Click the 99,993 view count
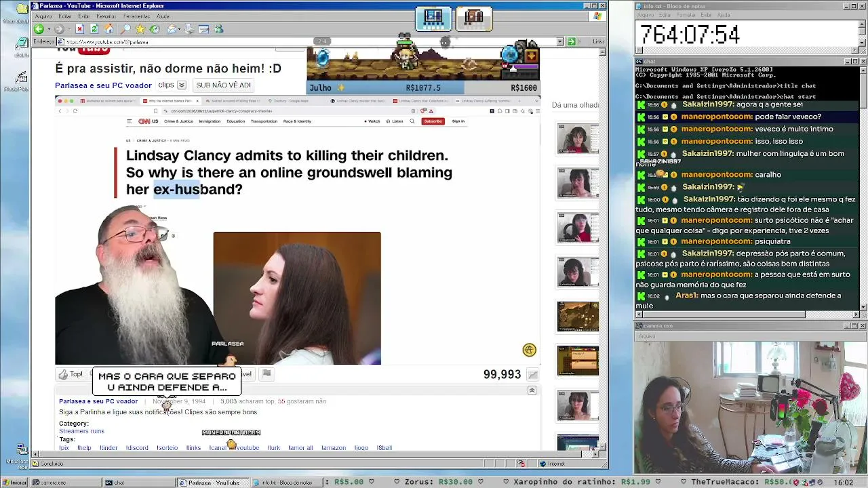 coord(502,375)
